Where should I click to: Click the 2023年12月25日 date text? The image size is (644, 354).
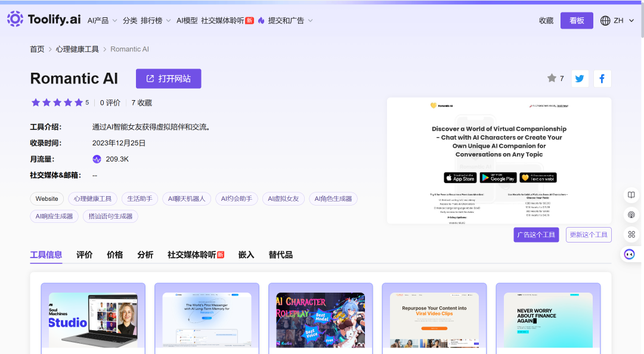pyautogui.click(x=119, y=143)
